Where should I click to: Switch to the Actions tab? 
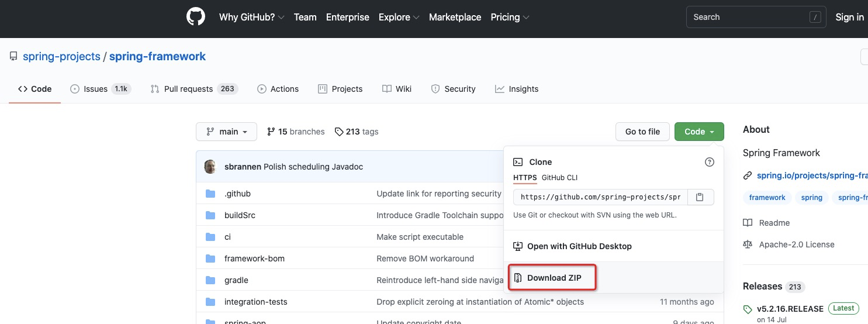(278, 89)
